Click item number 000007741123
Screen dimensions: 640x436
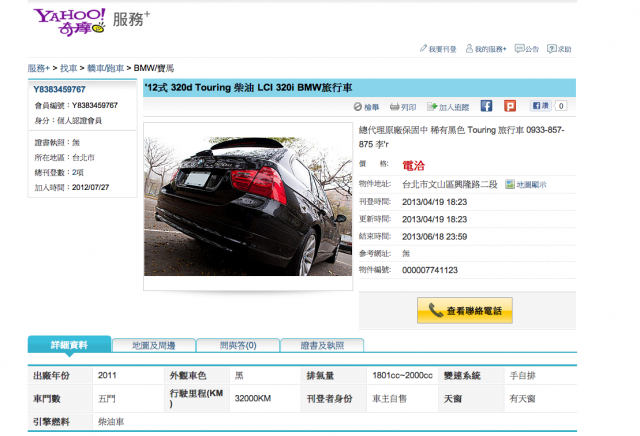tap(430, 270)
